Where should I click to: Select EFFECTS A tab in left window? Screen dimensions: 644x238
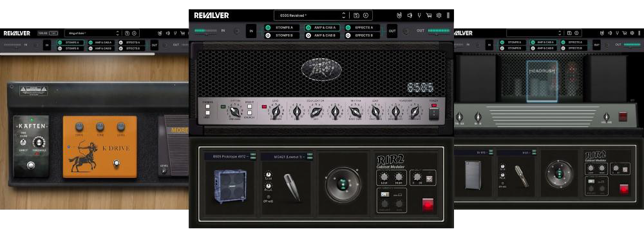pos(132,43)
